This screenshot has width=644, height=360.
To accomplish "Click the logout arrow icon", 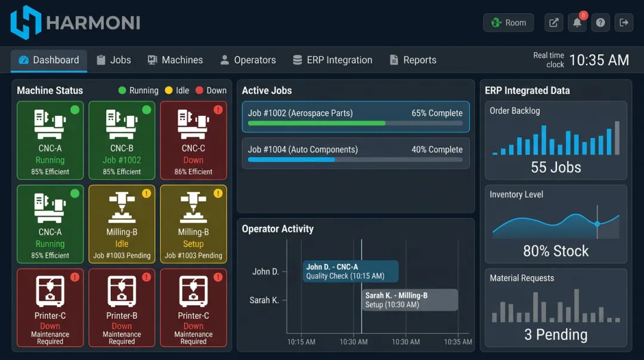I will coord(624,23).
